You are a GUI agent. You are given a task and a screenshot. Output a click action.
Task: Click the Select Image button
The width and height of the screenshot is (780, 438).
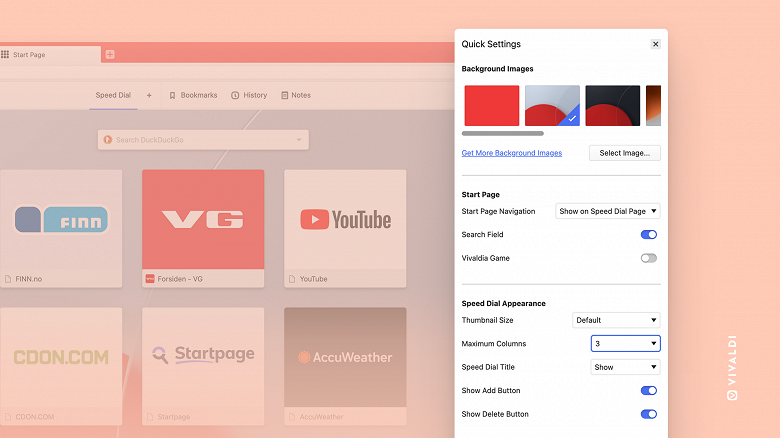tap(625, 153)
